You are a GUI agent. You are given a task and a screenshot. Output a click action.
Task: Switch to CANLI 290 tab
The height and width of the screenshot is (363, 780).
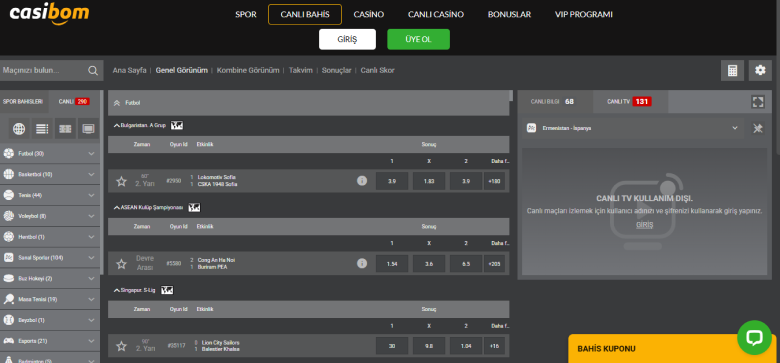(x=74, y=101)
